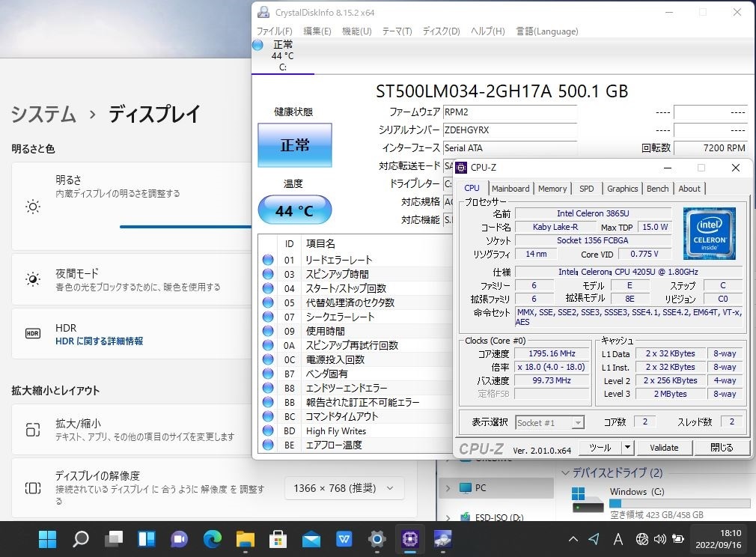Open the display resolution 1366 × 768 dropdown

point(344,489)
